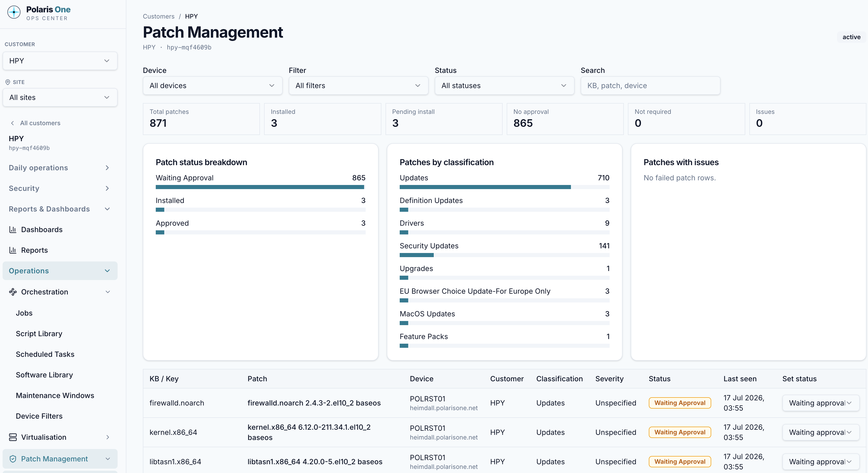868x473 pixels.
Task: Click Waiting Approval badge for firewalld.noarch
Action: pyautogui.click(x=680, y=403)
